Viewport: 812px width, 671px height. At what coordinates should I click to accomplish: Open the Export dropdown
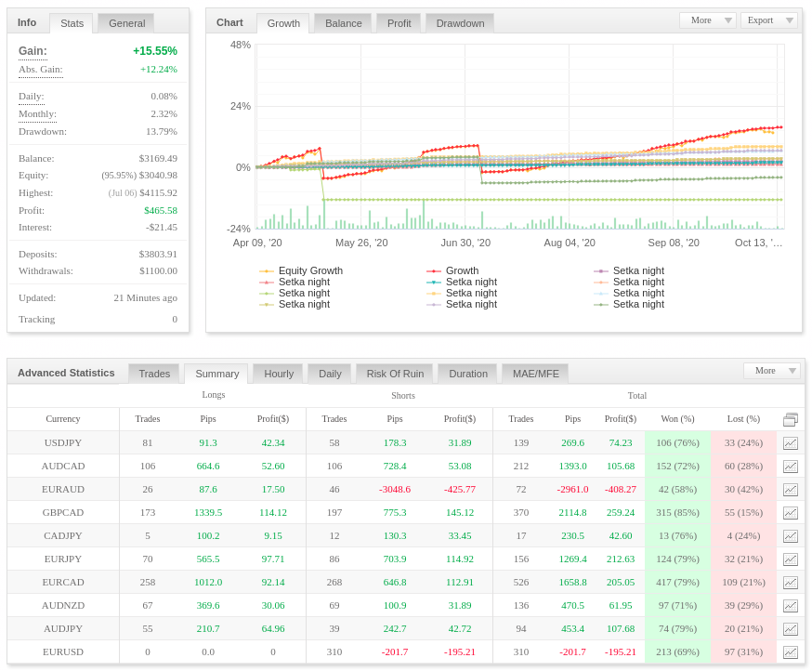pyautogui.click(x=769, y=20)
